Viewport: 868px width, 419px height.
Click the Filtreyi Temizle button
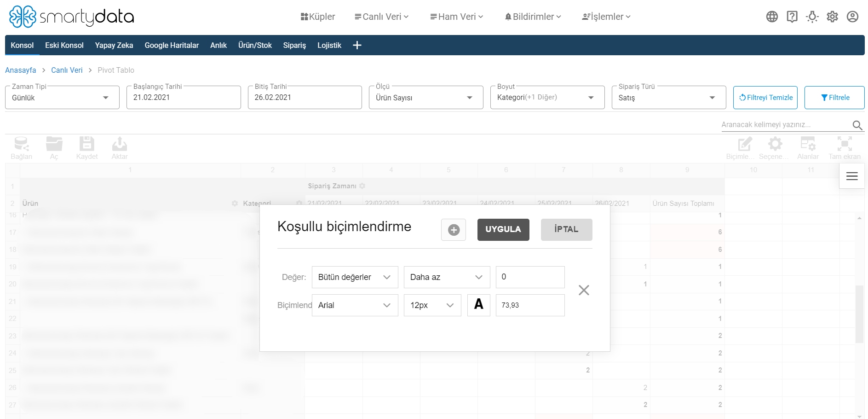[x=765, y=98]
